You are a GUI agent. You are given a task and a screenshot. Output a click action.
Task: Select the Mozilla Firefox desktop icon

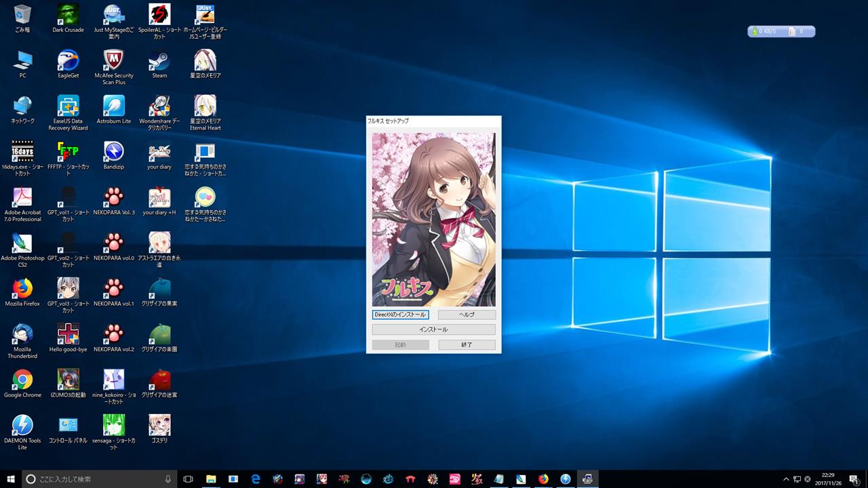click(22, 292)
